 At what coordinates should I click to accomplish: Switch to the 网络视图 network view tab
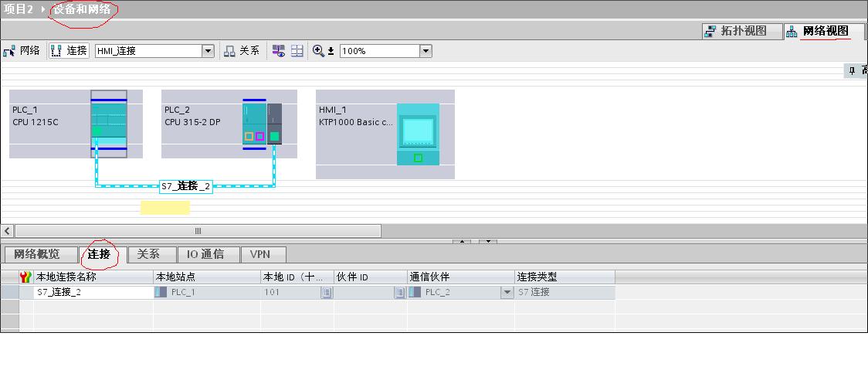tap(824, 32)
